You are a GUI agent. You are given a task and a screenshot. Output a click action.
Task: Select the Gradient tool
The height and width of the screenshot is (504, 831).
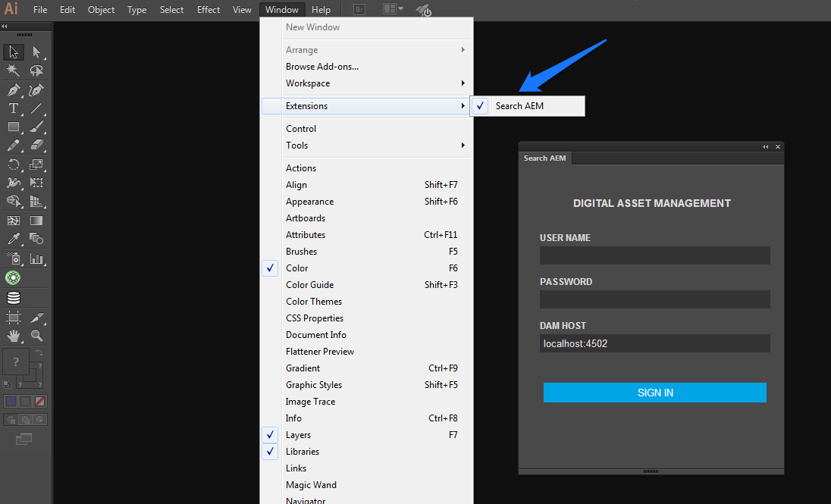pos(36,221)
